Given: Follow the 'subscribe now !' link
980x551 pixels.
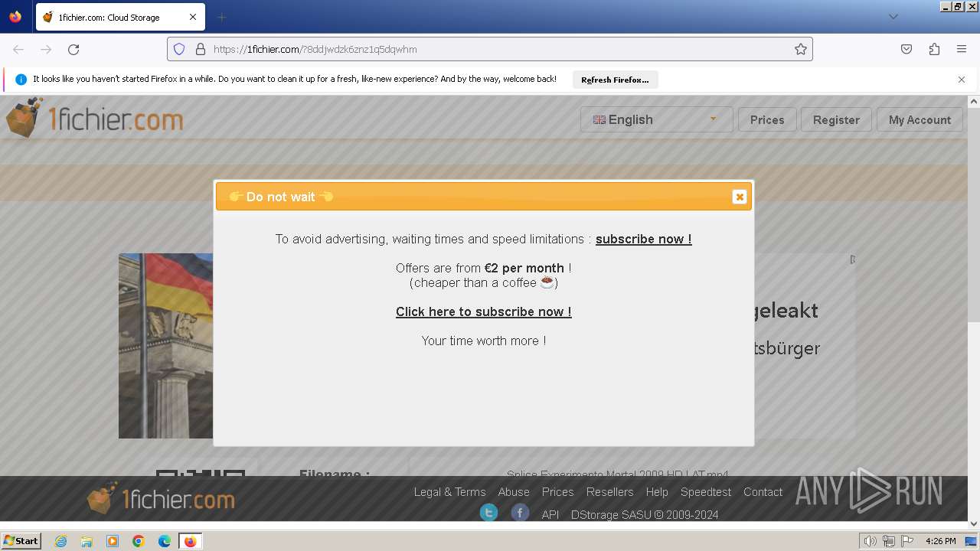Looking at the screenshot, I should [643, 239].
